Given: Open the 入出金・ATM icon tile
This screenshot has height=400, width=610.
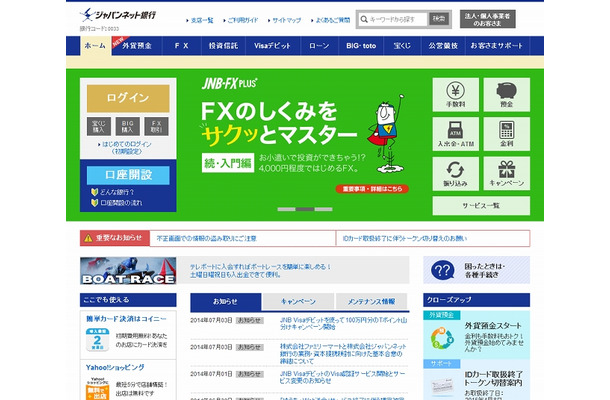Looking at the screenshot, I should 456,134.
